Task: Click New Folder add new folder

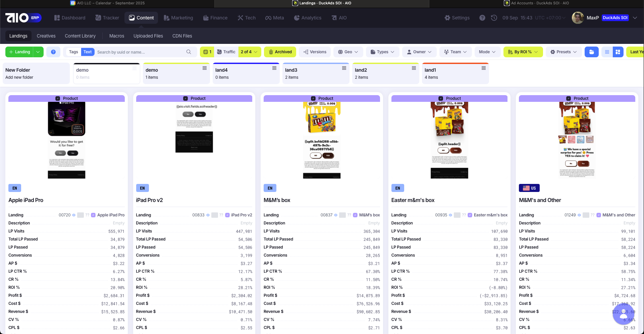Action: pos(36,73)
